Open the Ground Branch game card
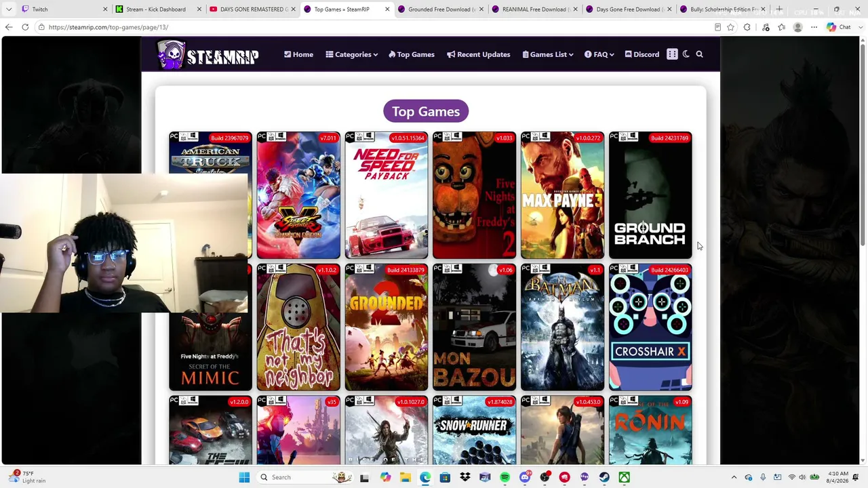This screenshot has height=488, width=868. tap(650, 195)
